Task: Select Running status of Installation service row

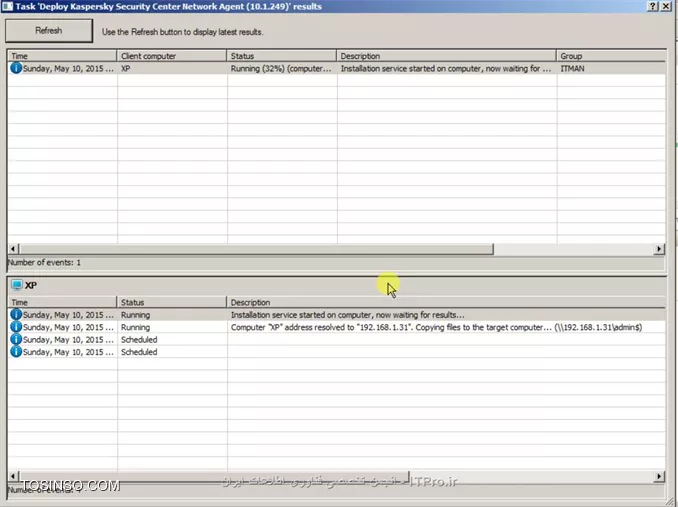Action: pyautogui.click(x=172, y=315)
